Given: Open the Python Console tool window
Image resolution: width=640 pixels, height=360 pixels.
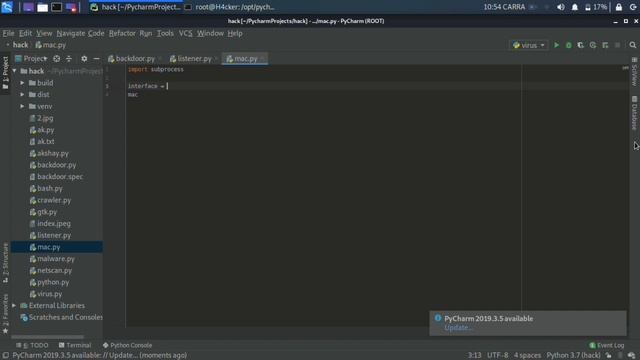Looking at the screenshot, I should tap(127, 345).
